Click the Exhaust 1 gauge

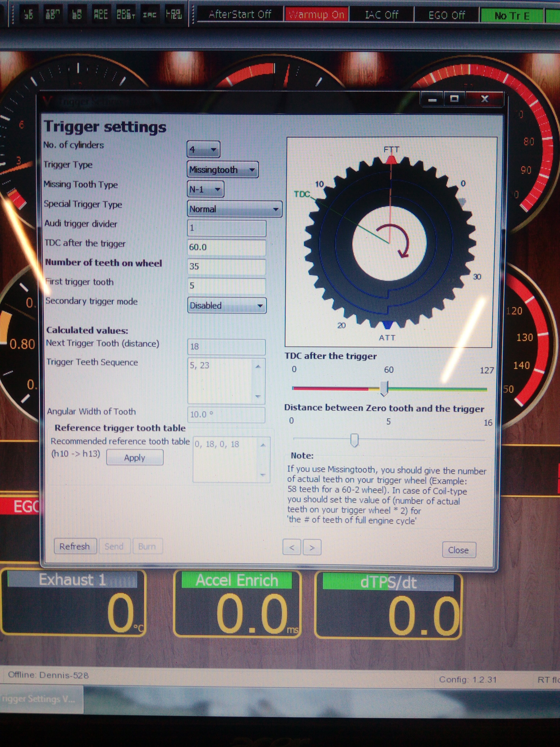pos(74,602)
